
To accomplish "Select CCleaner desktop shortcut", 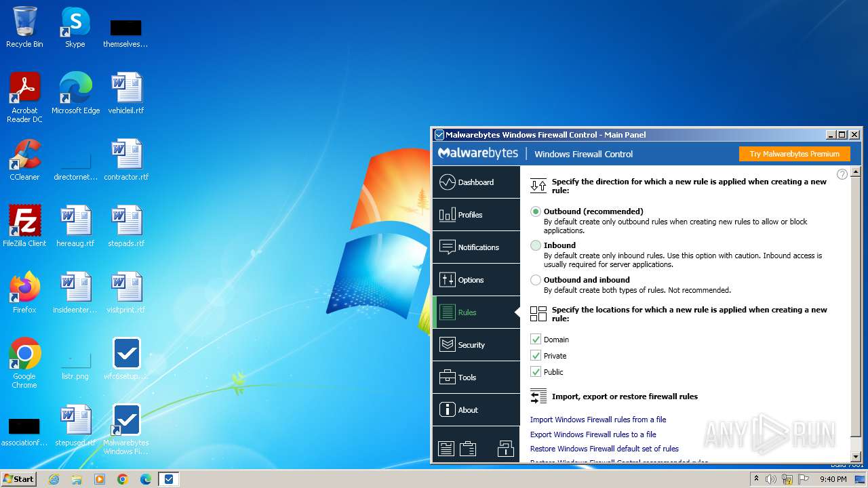I will coord(24,160).
